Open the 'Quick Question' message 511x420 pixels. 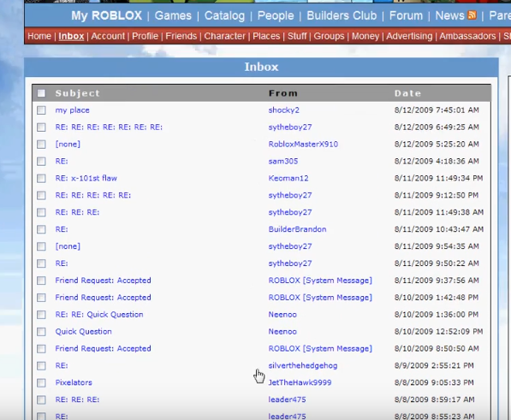pyautogui.click(x=83, y=331)
